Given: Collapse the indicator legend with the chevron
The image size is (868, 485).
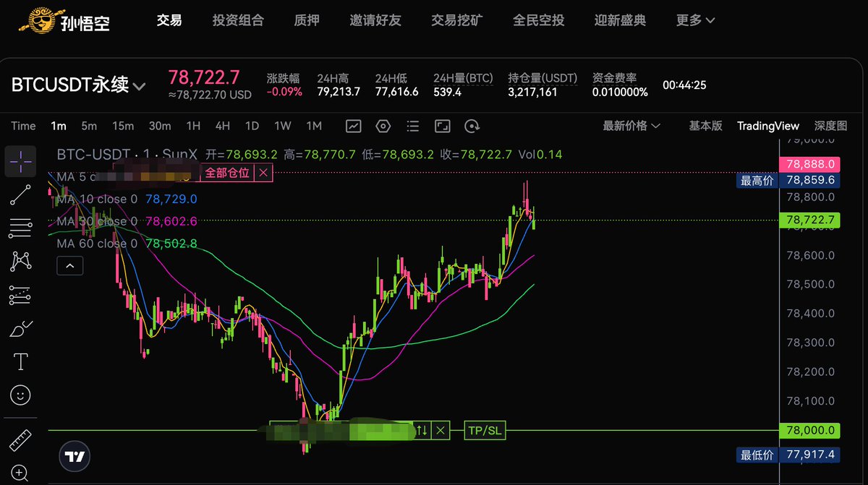Looking at the screenshot, I should tap(70, 266).
